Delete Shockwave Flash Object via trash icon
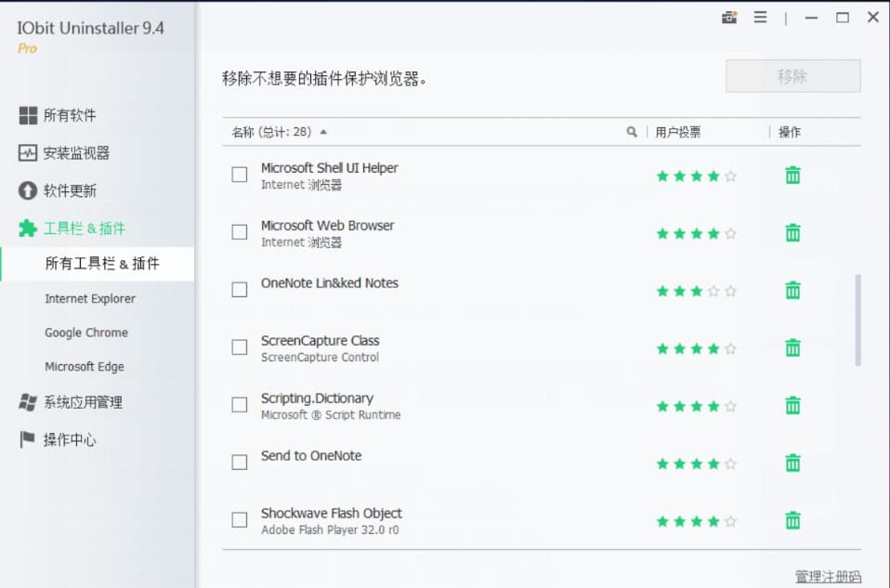The width and height of the screenshot is (890, 588). click(793, 520)
